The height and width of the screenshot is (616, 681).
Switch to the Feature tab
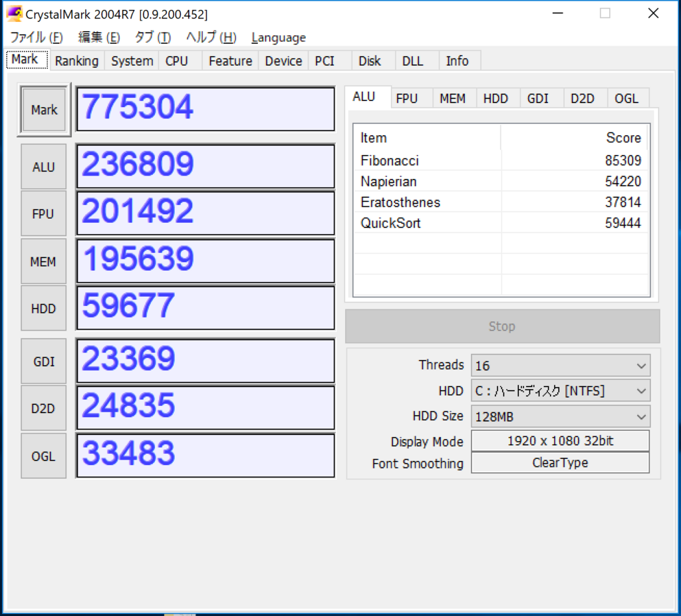[230, 61]
